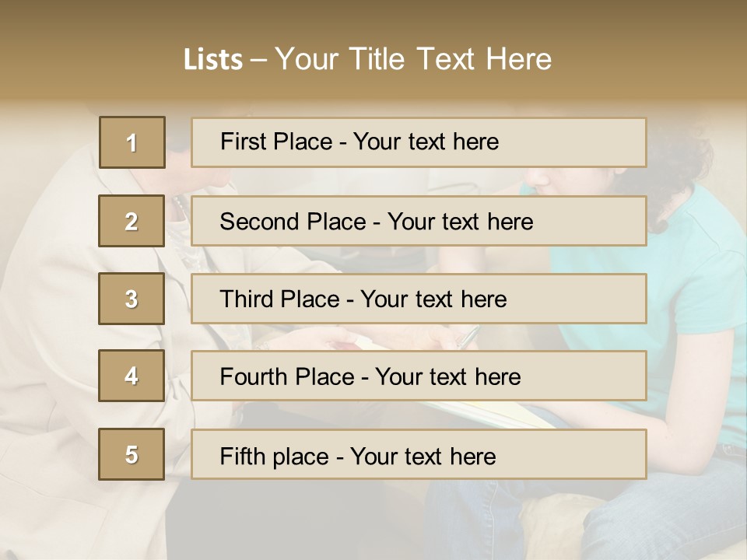
Task: Click the First Place text box
Action: pyautogui.click(x=419, y=142)
